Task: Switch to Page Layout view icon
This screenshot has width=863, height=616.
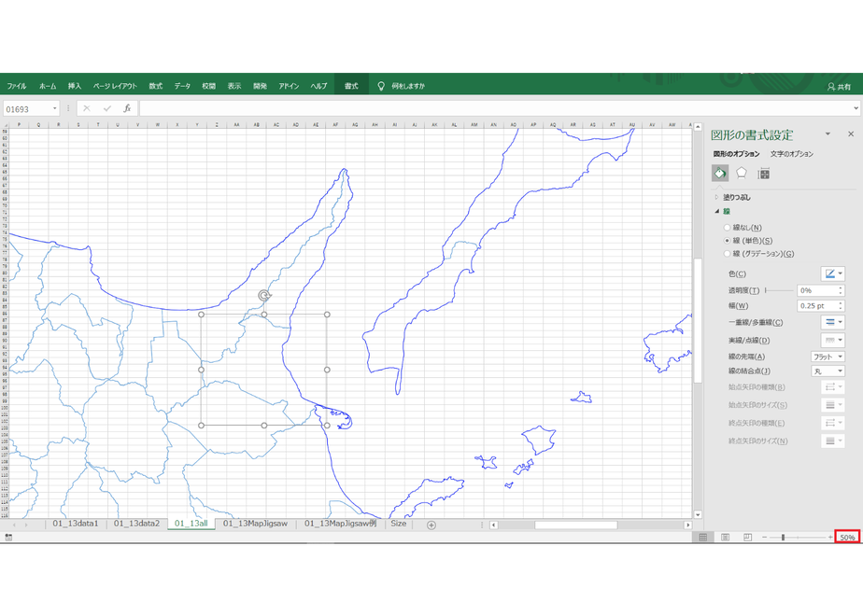Action: tap(726, 537)
